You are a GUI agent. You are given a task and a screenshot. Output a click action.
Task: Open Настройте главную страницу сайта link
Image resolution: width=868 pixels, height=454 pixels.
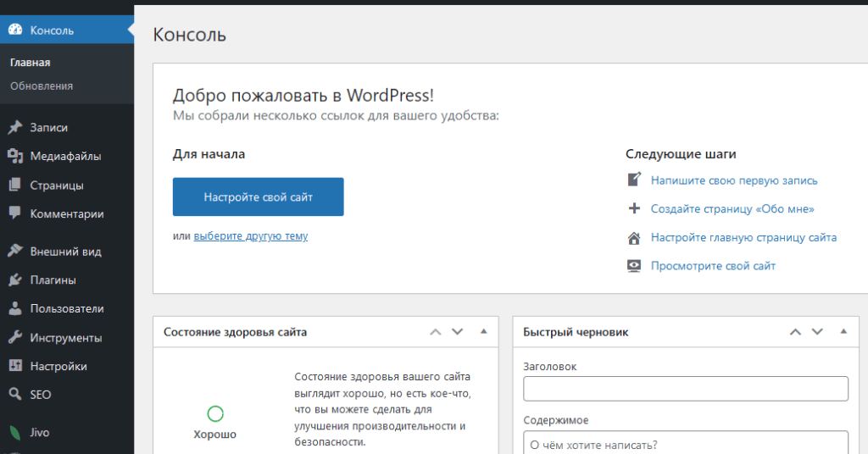pos(743,238)
